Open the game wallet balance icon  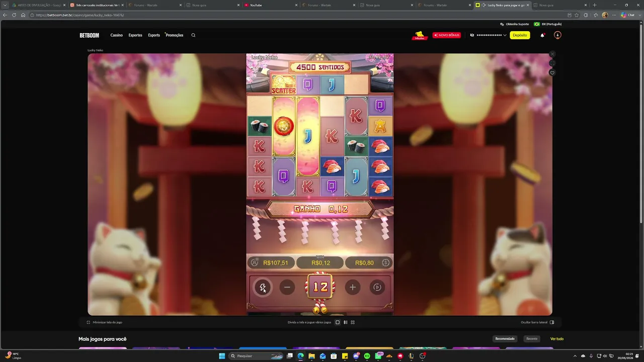(255, 262)
